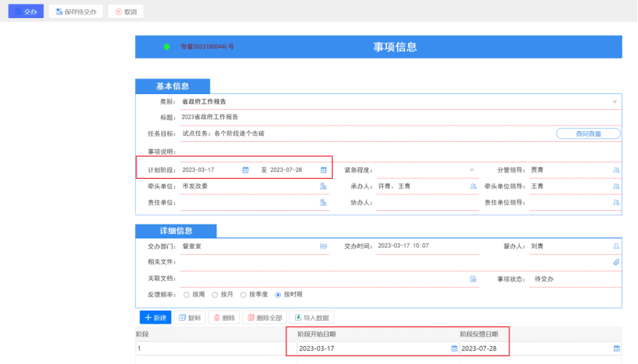Open organization picker for 牵头单位
This screenshot has width=638, height=364.
coord(323,186)
